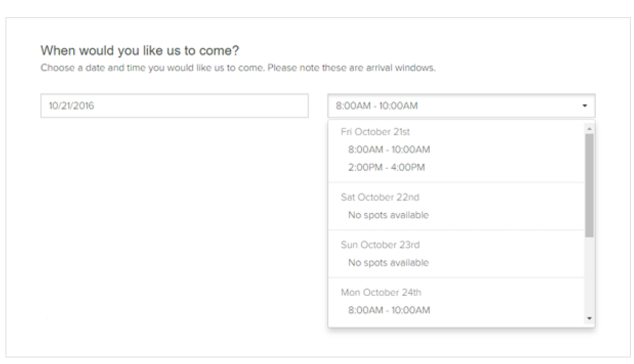This screenshot has width=634, height=364.
Task: Click the "When would you like us to come?" heading
Action: (x=140, y=52)
